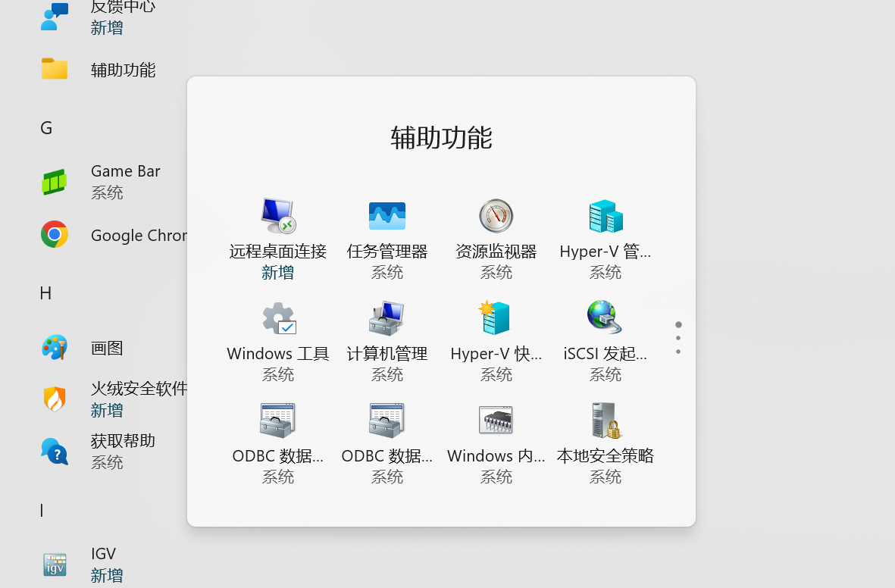Click 新增 label under IGV

click(x=107, y=575)
